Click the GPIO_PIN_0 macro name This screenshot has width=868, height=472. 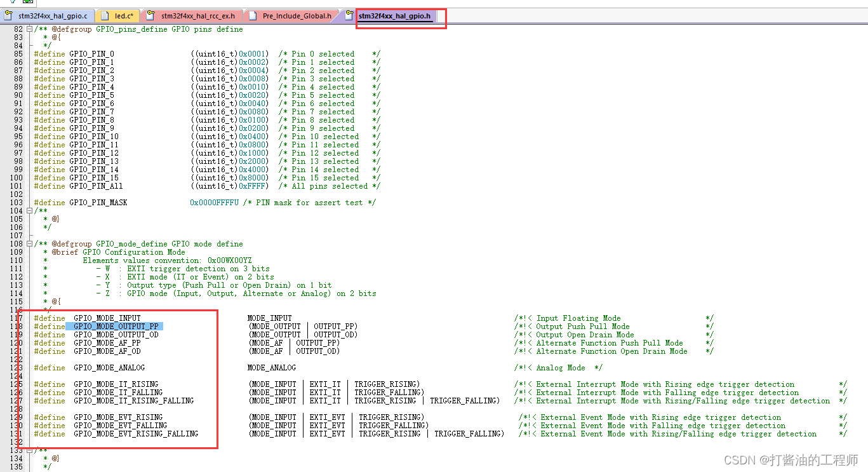(91, 54)
